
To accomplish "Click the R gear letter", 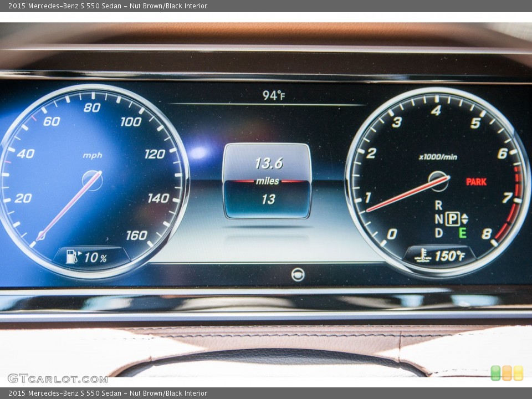I will tap(439, 205).
